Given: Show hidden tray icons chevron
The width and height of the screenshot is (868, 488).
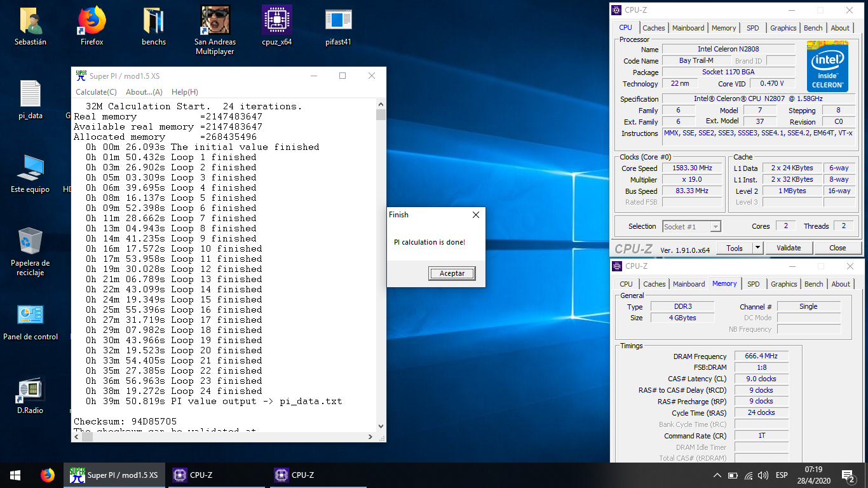Looking at the screenshot, I should 717,475.
